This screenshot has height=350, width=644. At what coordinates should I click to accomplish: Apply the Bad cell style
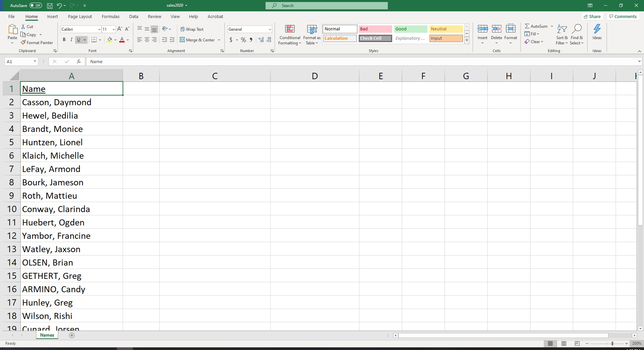point(375,29)
